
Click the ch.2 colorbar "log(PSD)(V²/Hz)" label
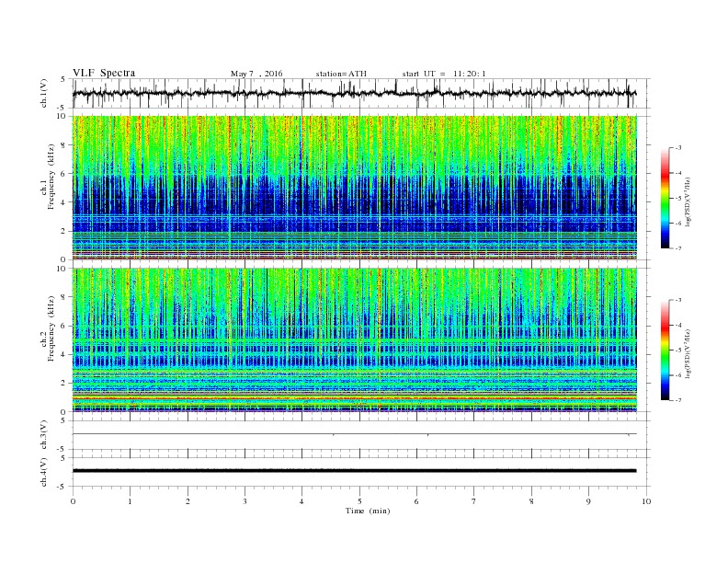click(688, 354)
